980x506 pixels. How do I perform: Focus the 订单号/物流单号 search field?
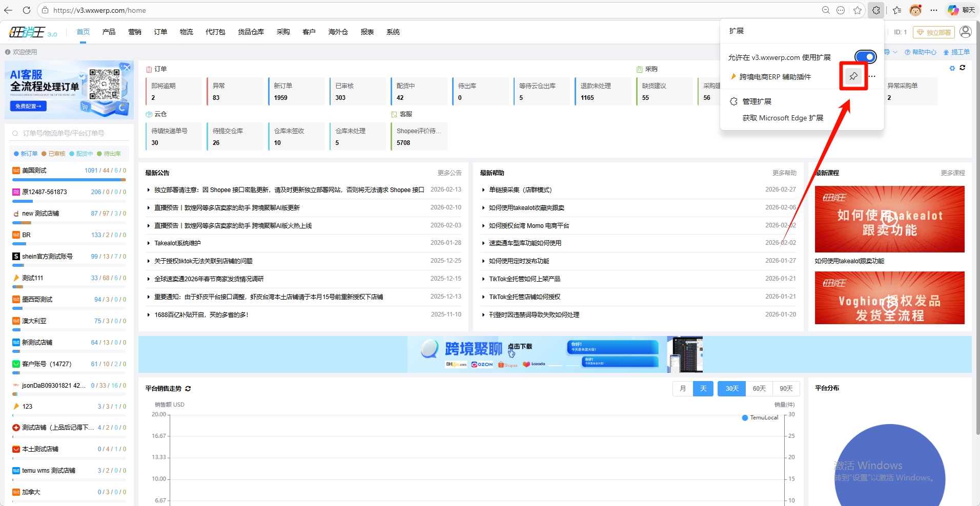[x=69, y=133]
